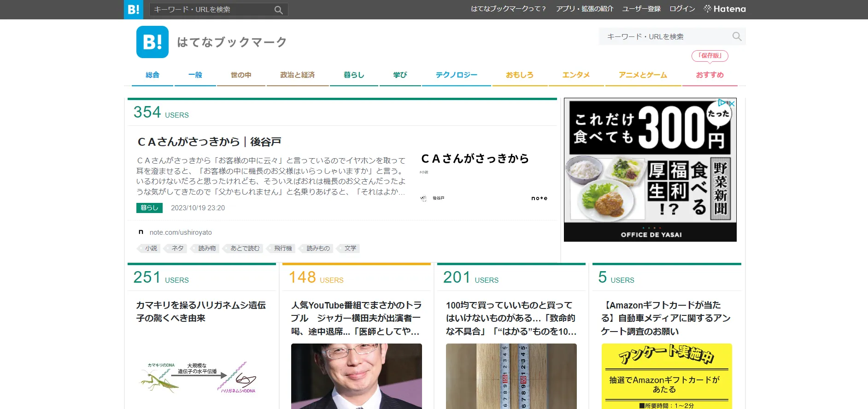The height and width of the screenshot is (409, 868).
Task: Open the 5 USERS bookmark count
Action: click(616, 277)
